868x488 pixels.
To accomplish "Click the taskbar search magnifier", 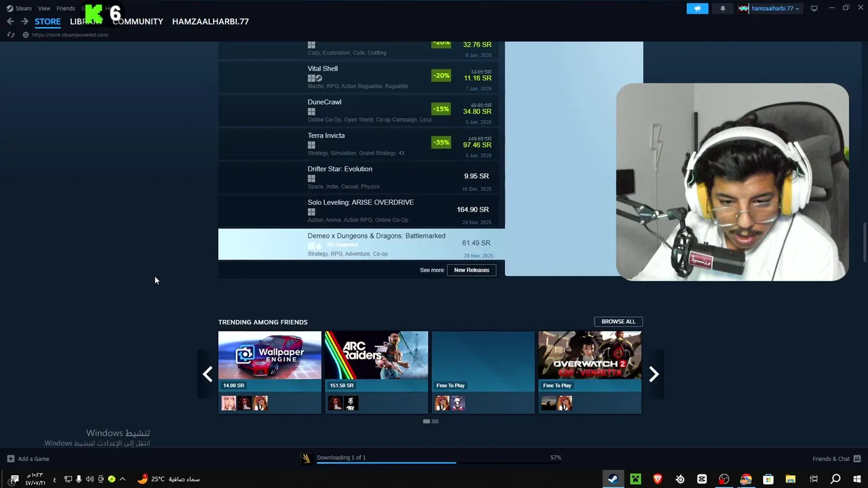I will (835, 479).
